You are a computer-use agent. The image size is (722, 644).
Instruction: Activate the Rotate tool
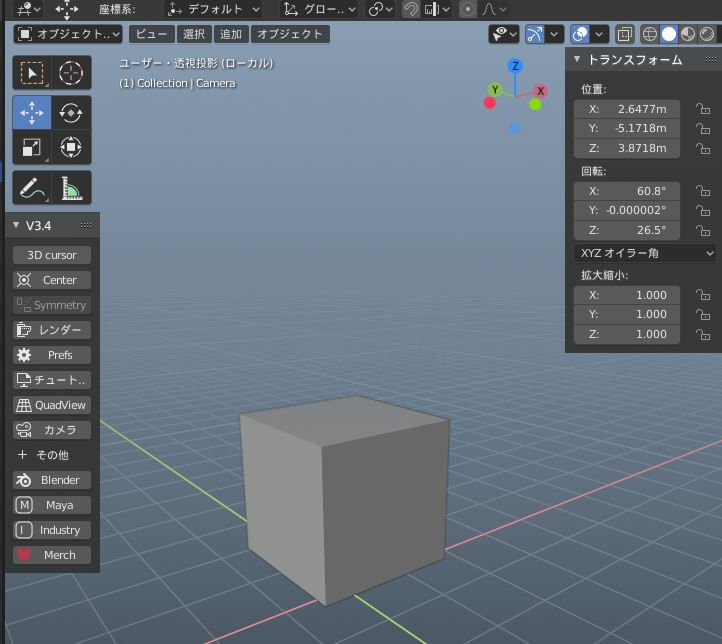coord(71,113)
